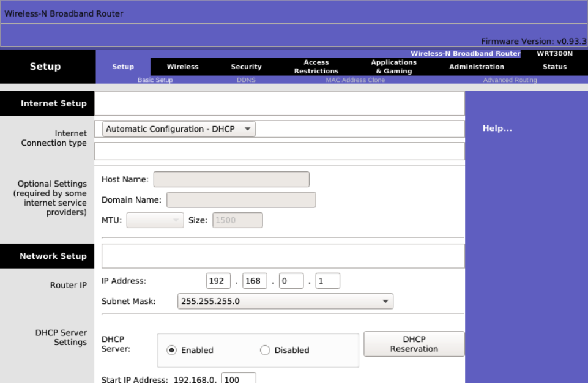The image size is (588, 383).
Task: Select the Basic Setup sub-tab
Action: 155,80
